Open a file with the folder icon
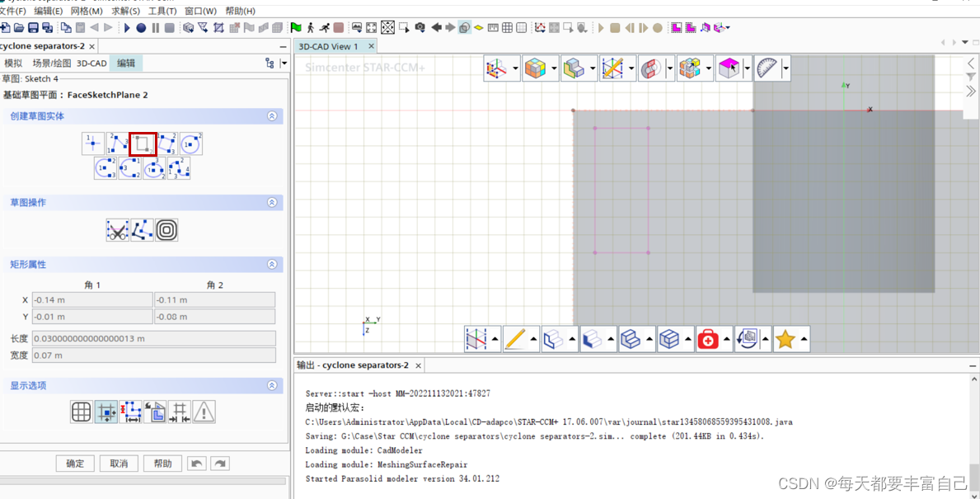This screenshot has height=499, width=980. coord(19,27)
